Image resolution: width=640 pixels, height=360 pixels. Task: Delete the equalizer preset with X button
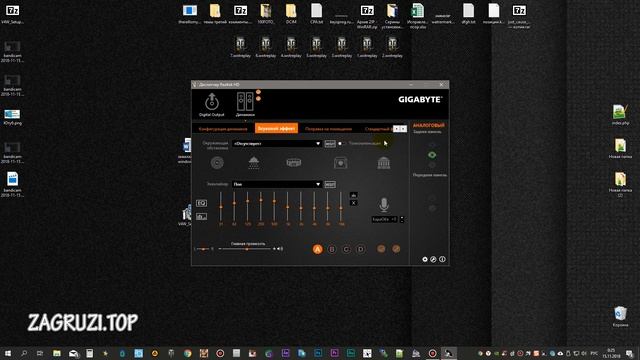(353, 203)
